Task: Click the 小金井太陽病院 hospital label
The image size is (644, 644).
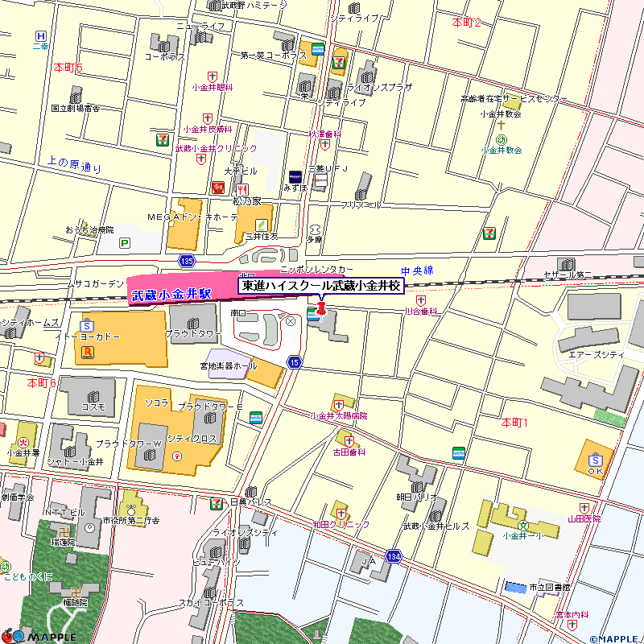Action: (x=339, y=416)
